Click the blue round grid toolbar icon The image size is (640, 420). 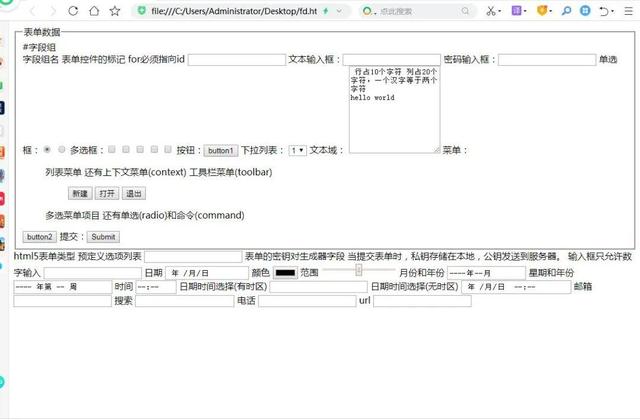(x=585, y=11)
